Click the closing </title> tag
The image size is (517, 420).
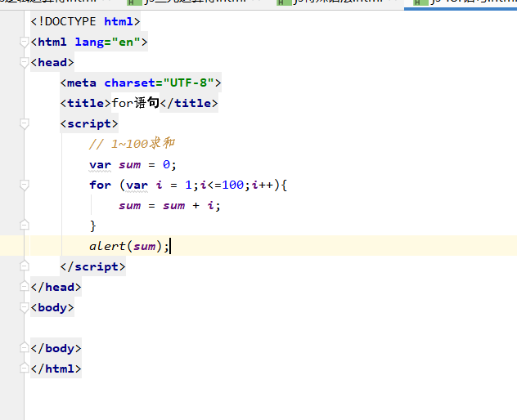click(189, 104)
